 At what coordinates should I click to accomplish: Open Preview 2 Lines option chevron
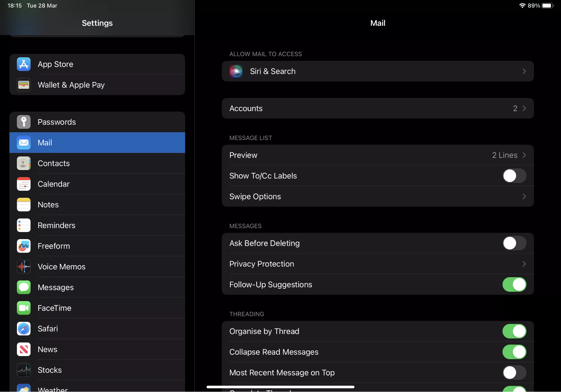[x=524, y=155]
